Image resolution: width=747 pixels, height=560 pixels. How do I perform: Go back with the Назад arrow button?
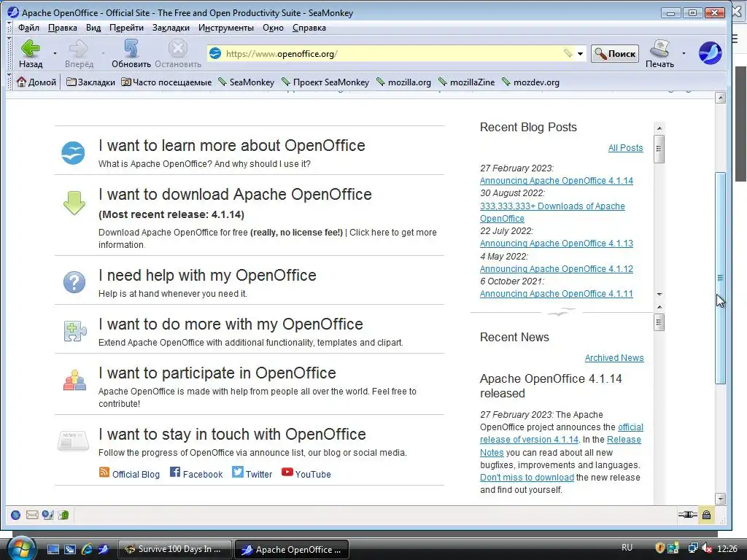coord(31,53)
